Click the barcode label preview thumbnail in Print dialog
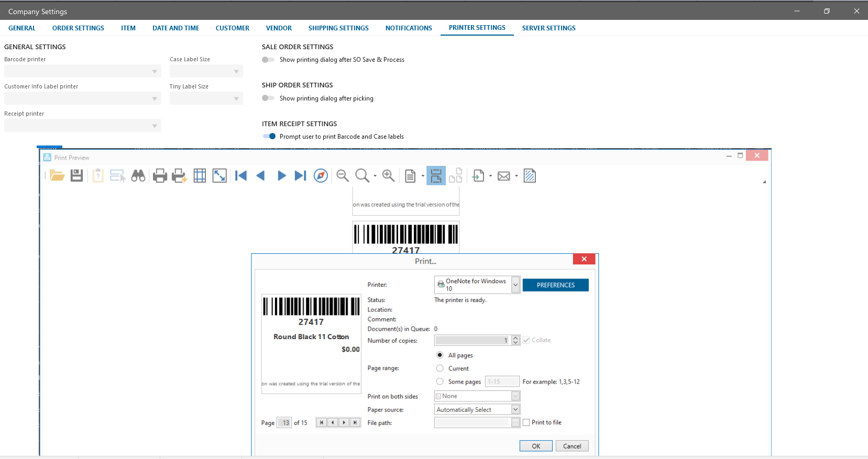The height and width of the screenshot is (459, 868). 311,344
